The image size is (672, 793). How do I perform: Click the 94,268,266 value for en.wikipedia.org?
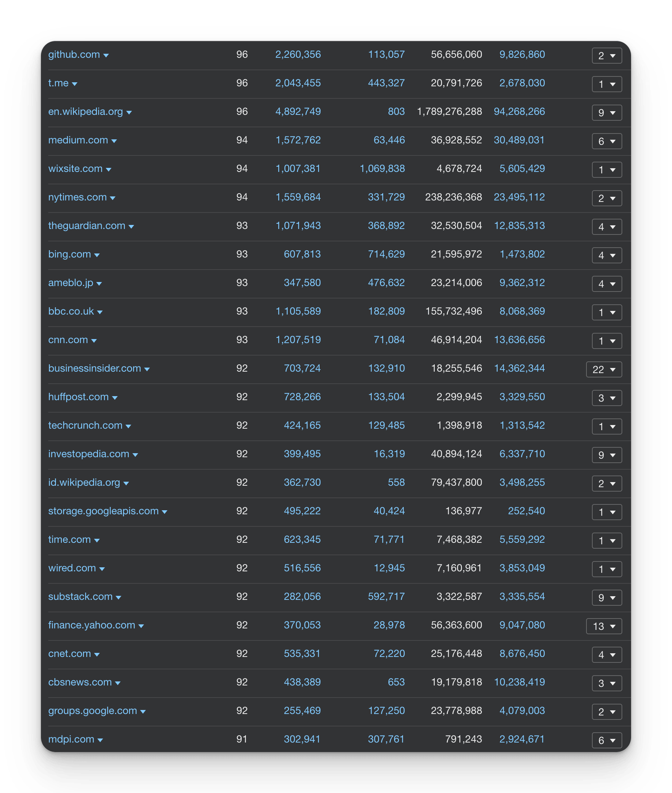click(x=519, y=112)
